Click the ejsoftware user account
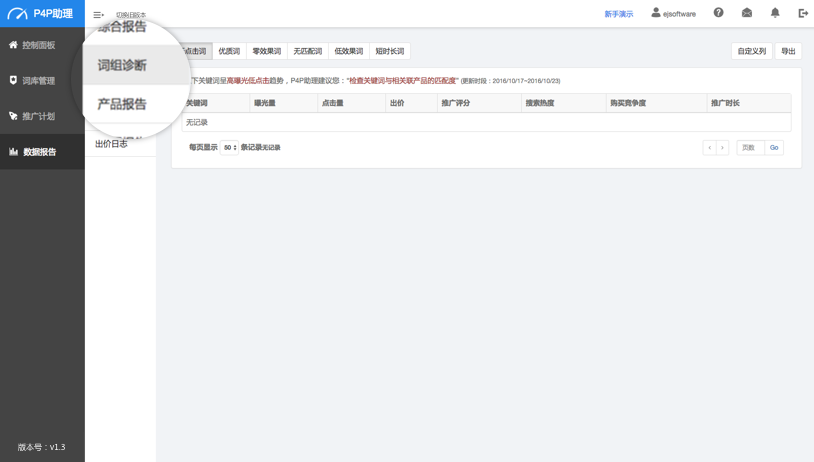This screenshot has height=462, width=814. tap(674, 13)
